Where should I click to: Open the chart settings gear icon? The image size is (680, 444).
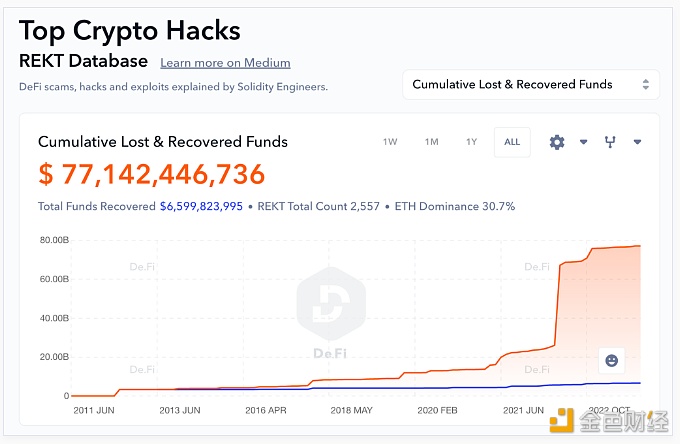[557, 142]
